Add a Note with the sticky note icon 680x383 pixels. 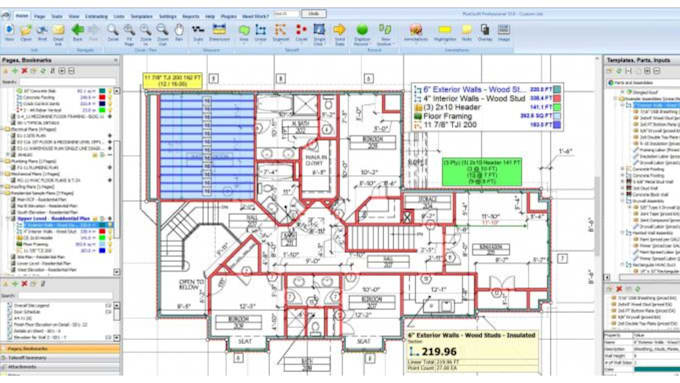467,29
